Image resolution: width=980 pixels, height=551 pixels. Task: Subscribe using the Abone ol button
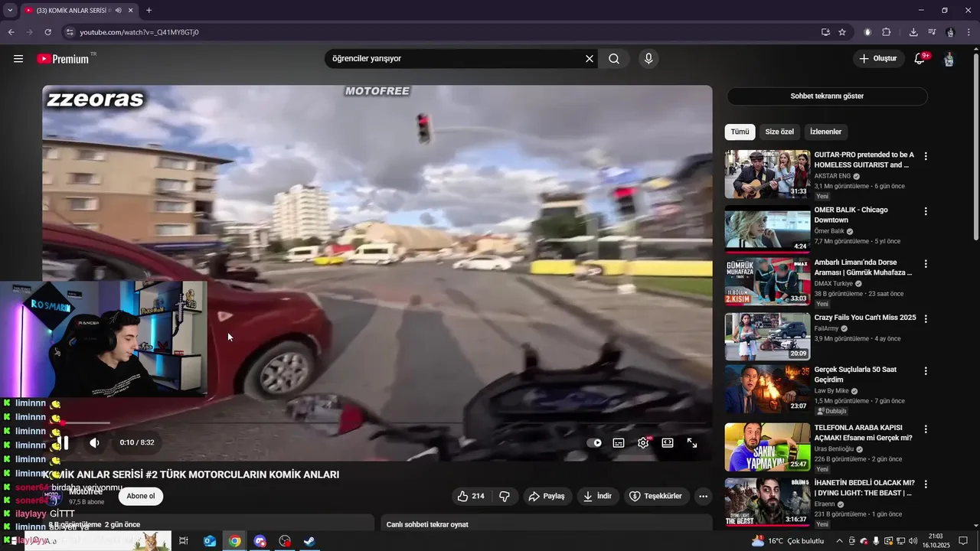[140, 496]
